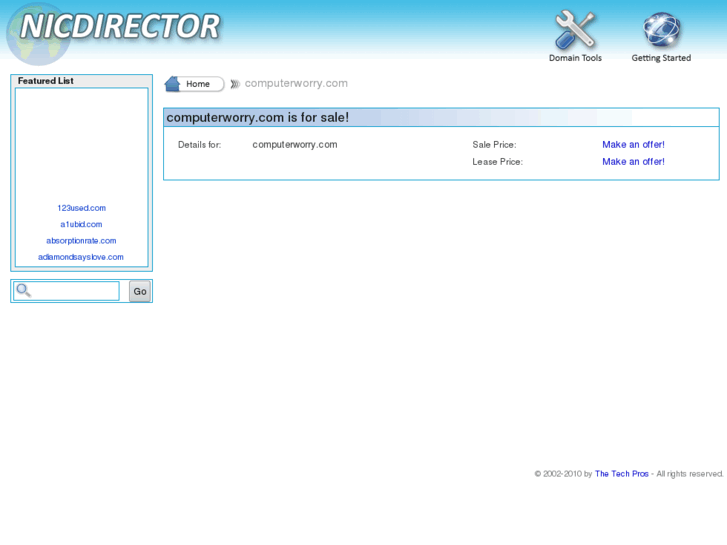This screenshot has height=545, width=727.
Task: Click 'Lease Price:' label
Action: tap(497, 162)
